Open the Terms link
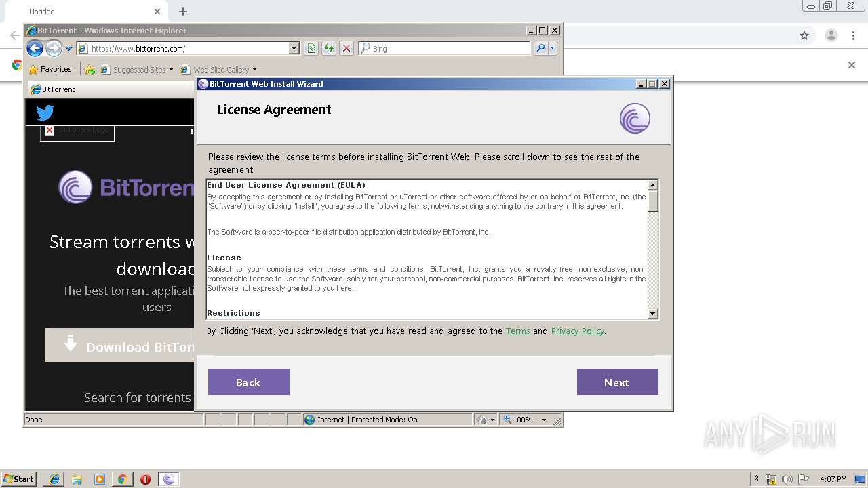 (517, 331)
